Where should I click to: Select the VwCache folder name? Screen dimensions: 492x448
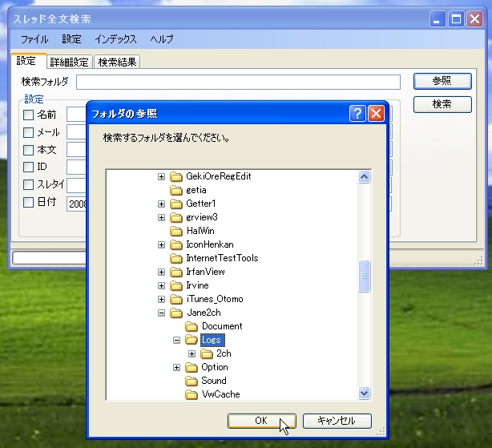pyautogui.click(x=220, y=394)
